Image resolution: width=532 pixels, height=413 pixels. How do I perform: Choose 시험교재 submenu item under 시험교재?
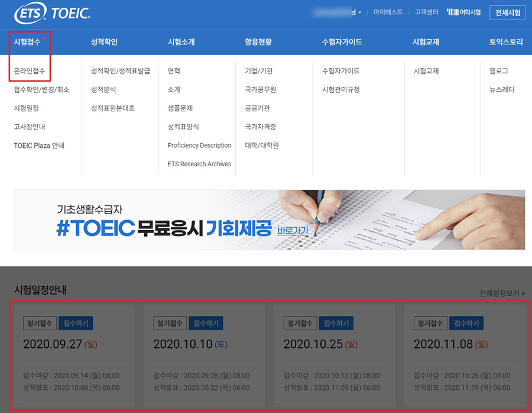pos(426,70)
